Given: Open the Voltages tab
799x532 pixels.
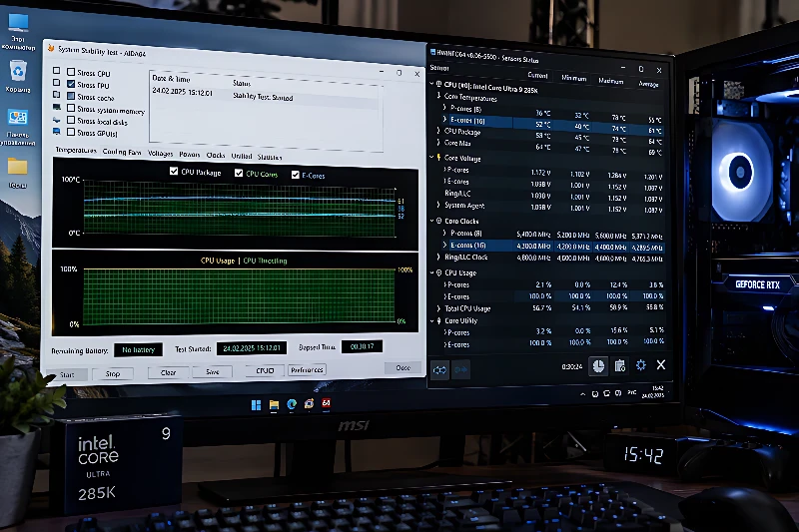Looking at the screenshot, I should pos(160,154).
